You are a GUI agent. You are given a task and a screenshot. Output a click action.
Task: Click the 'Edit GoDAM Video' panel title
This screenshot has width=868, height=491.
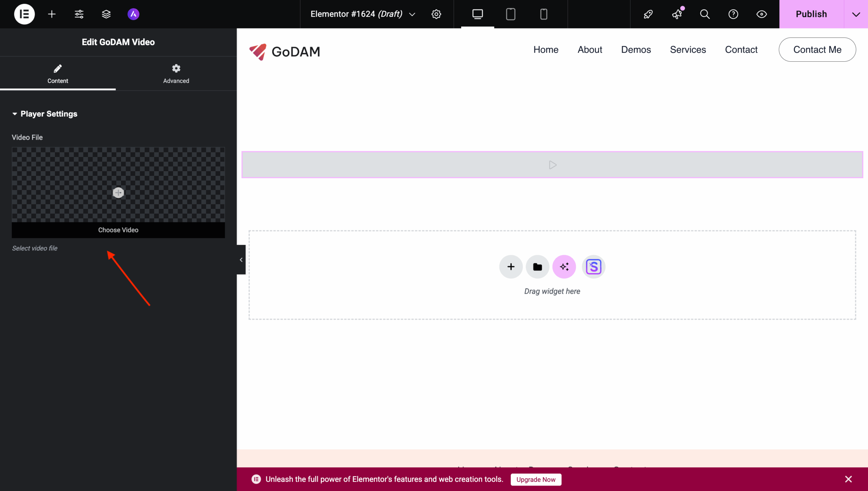(x=118, y=42)
